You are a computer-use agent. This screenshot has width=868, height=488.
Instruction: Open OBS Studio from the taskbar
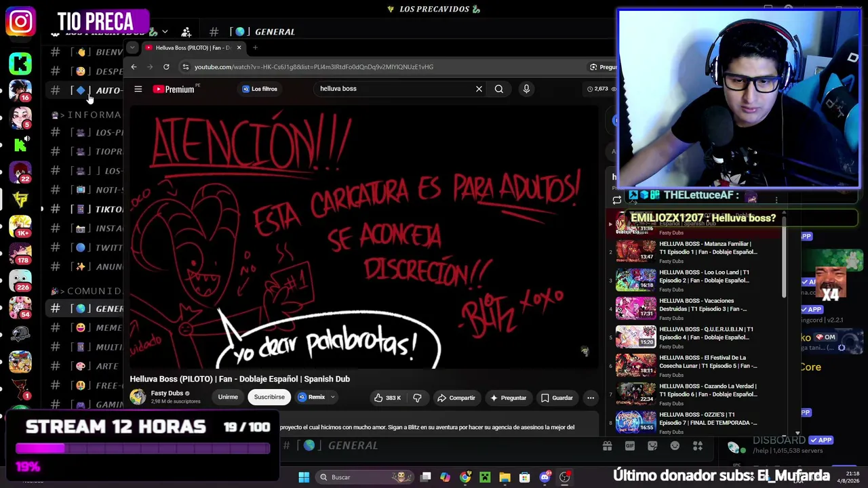pos(564,477)
